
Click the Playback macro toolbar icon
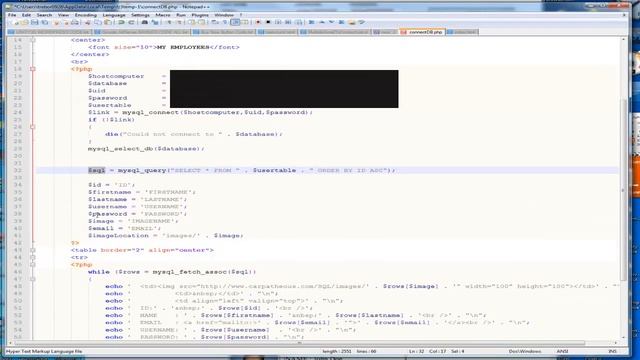[x=278, y=22]
